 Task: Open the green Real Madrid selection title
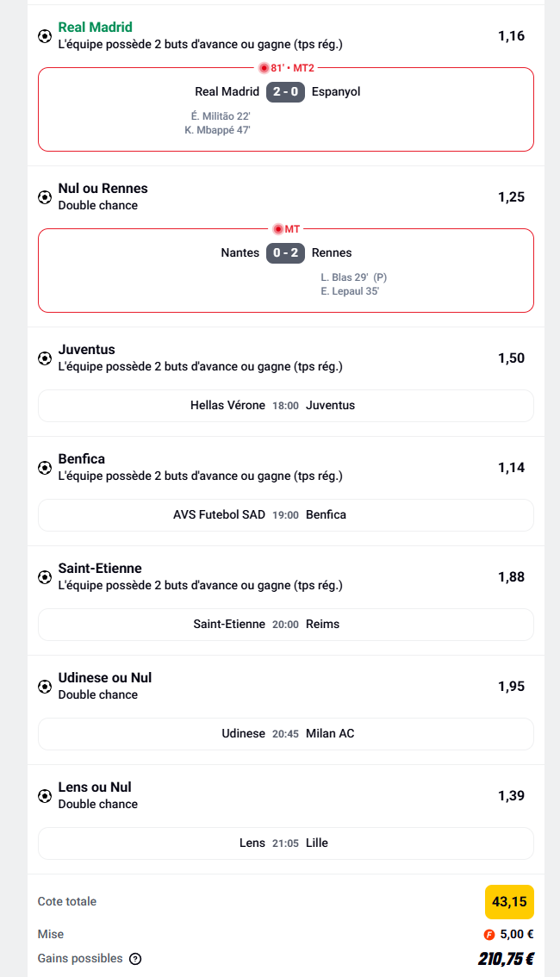pos(95,28)
